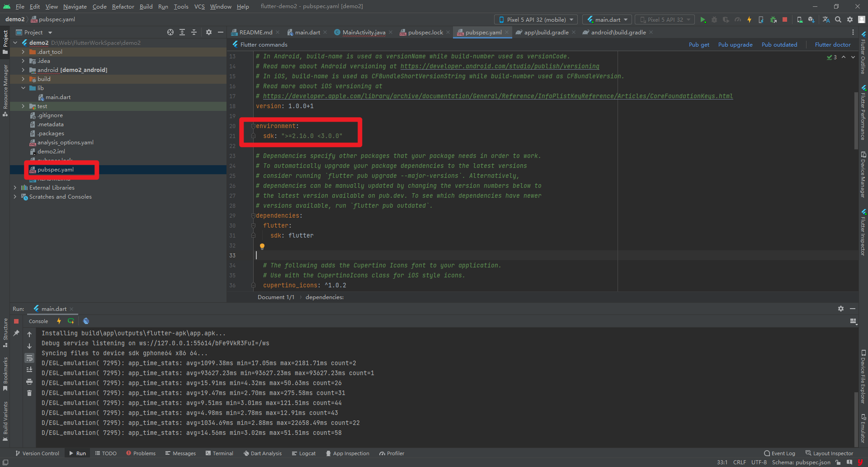Attach debugger to Android process icon
Image resolution: width=868 pixels, height=467 pixels.
(x=774, y=19)
